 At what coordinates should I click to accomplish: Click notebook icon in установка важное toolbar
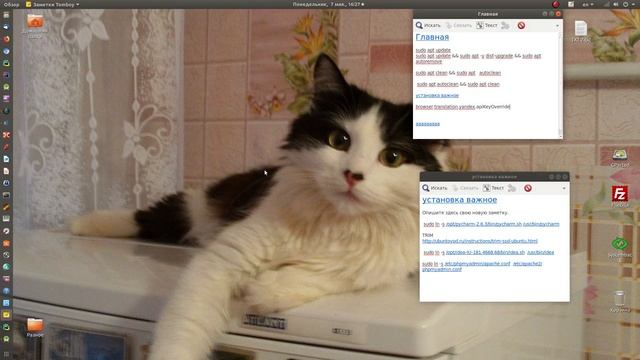point(512,188)
